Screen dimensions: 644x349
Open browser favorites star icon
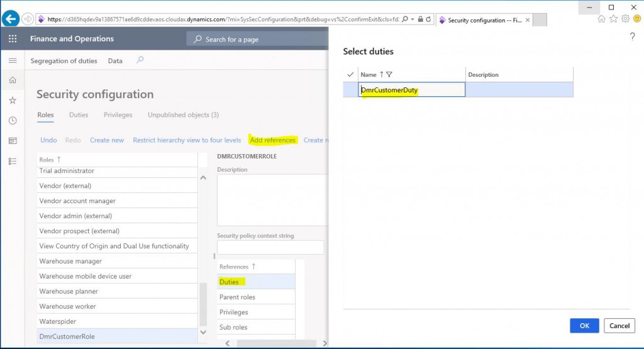(613, 19)
